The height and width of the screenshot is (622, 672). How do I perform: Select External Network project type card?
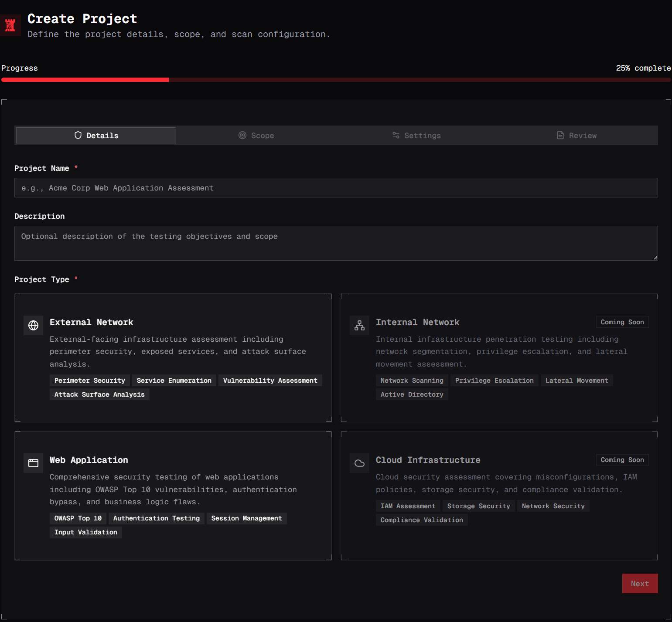(173, 358)
